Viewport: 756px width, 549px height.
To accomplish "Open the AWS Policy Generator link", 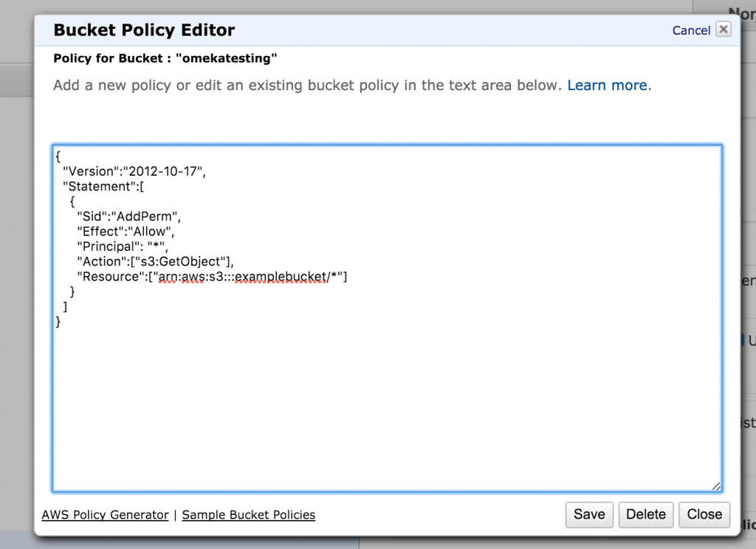I will tap(105, 515).
